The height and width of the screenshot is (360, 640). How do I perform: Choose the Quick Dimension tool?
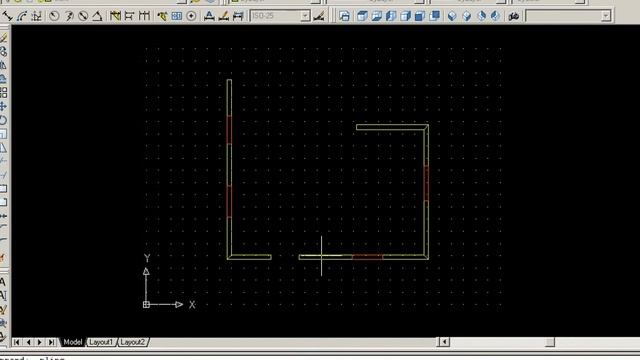click(x=116, y=16)
